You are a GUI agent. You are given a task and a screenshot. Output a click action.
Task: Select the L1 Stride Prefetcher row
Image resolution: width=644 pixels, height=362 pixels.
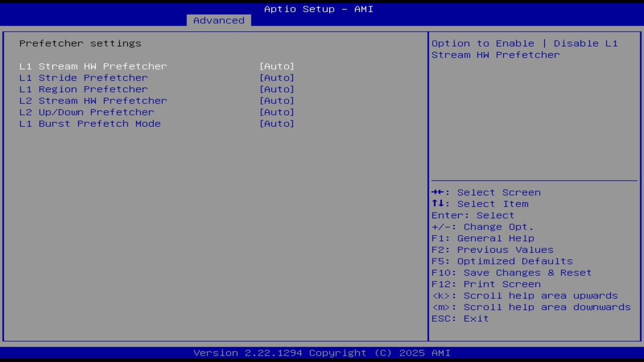tap(84, 77)
